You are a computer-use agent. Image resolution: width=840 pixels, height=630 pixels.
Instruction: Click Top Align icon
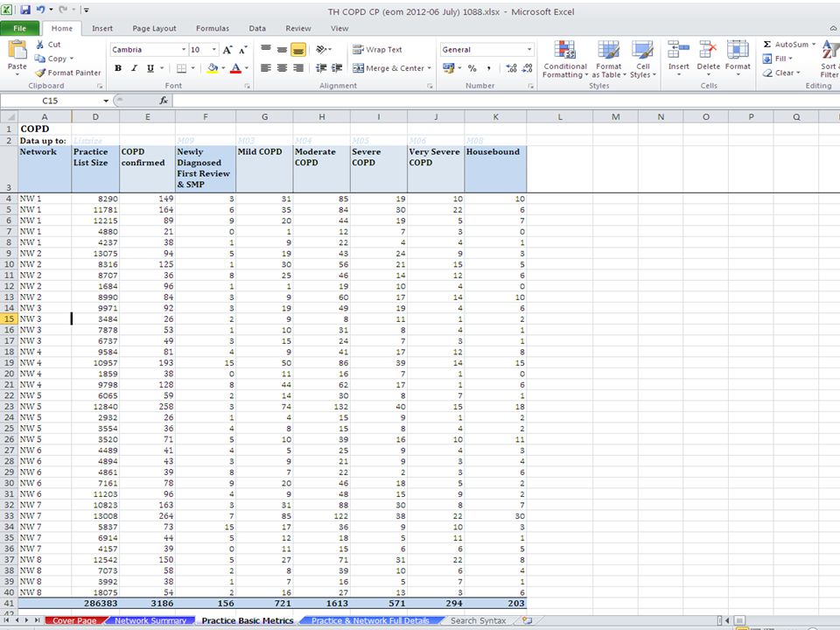(266, 50)
